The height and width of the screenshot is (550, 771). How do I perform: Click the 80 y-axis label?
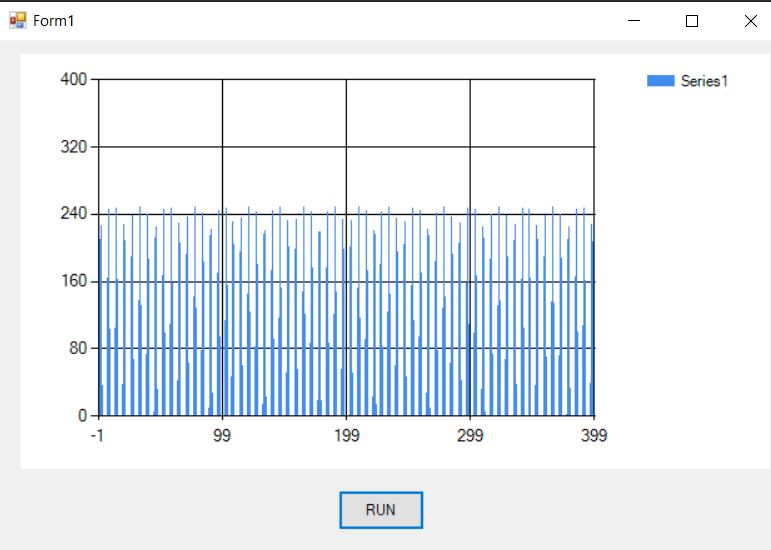[79, 348]
